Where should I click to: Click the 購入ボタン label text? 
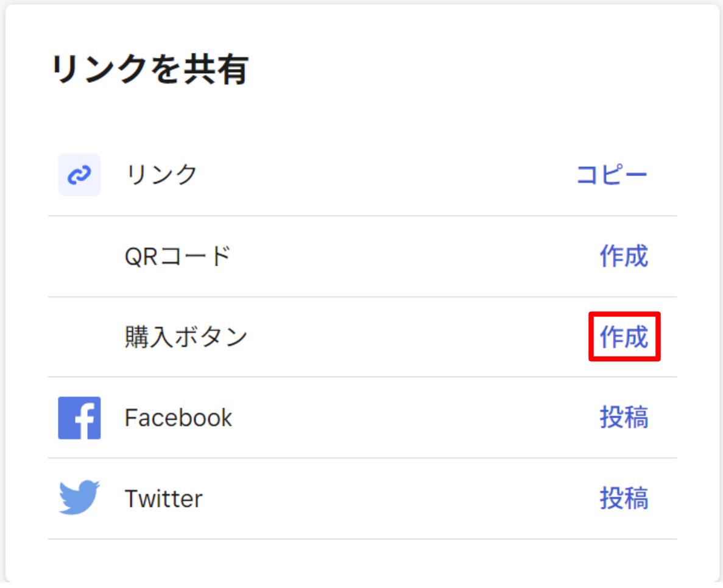186,337
